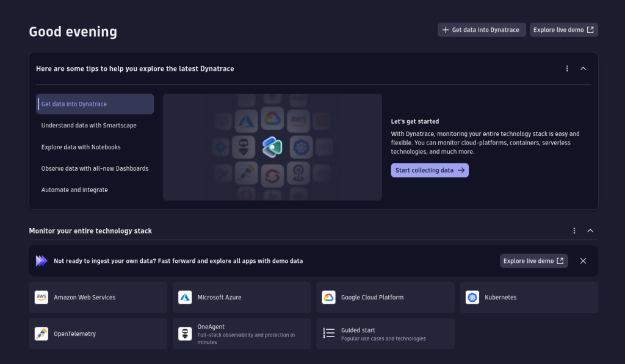Click the Microsoft Azure logo icon
625x364 pixels.
185,297
